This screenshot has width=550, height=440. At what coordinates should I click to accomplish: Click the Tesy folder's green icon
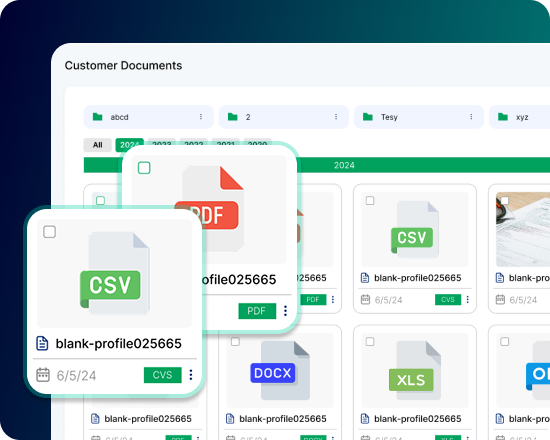click(x=368, y=117)
